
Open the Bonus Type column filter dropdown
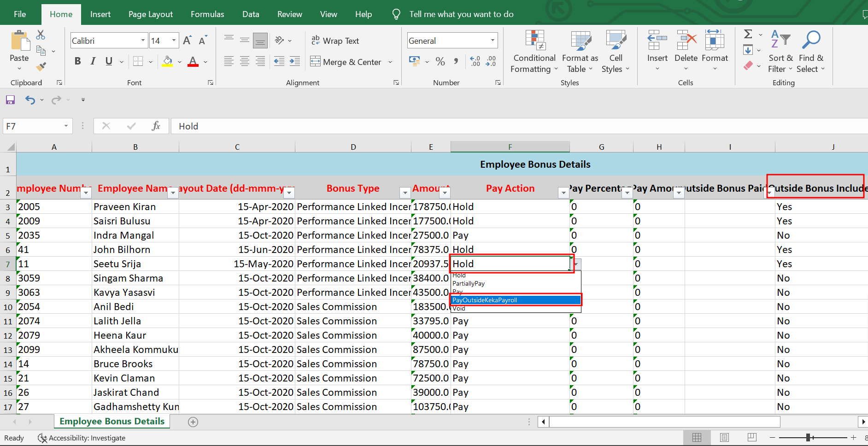[x=405, y=193]
